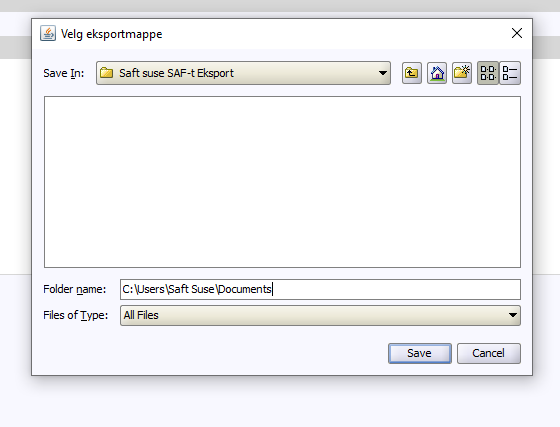Screen dimensions: 560x427
Task: Click the Java icon in title bar
Action: 48,34
